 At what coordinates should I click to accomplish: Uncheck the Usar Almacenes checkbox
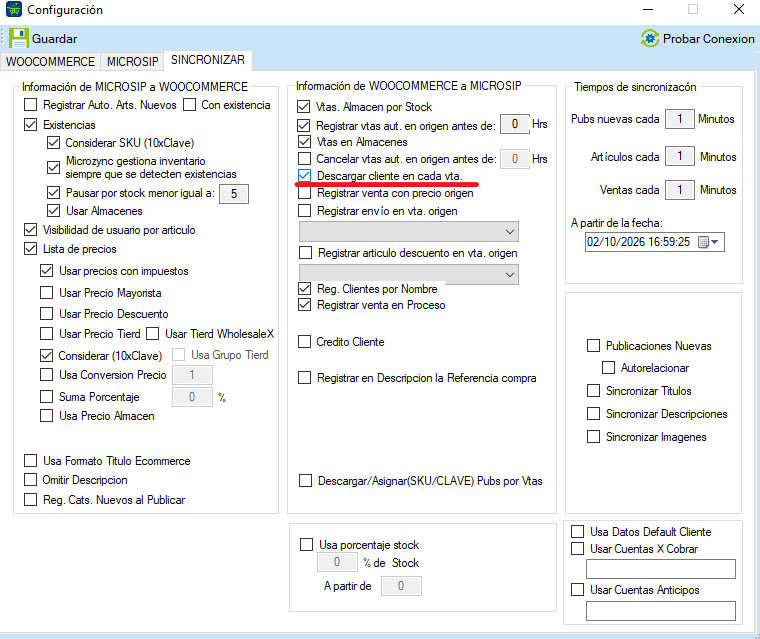[x=53, y=210]
